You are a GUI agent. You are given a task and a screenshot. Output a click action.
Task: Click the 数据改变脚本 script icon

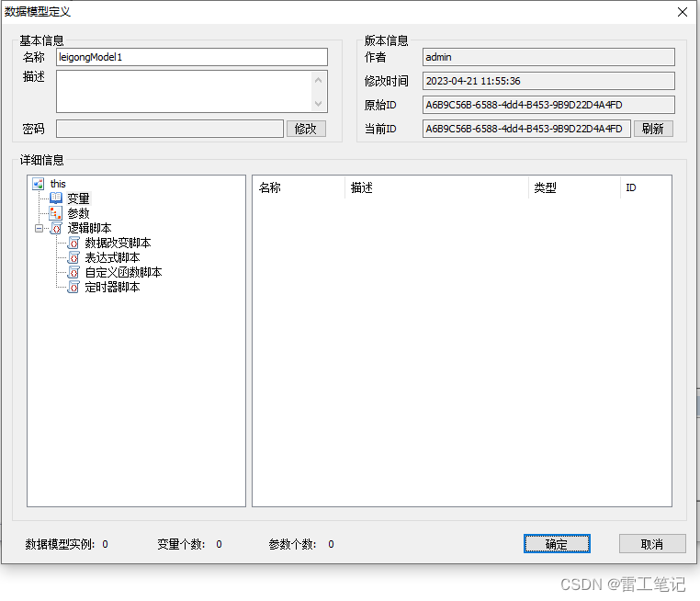click(x=73, y=243)
